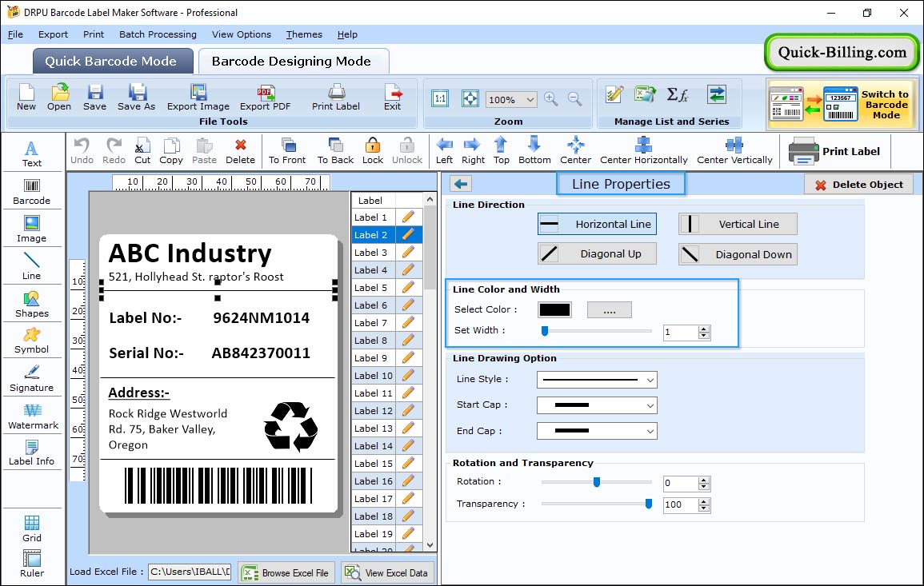The height and width of the screenshot is (586, 924).
Task: Adjust the Rotation slider
Action: pos(596,482)
